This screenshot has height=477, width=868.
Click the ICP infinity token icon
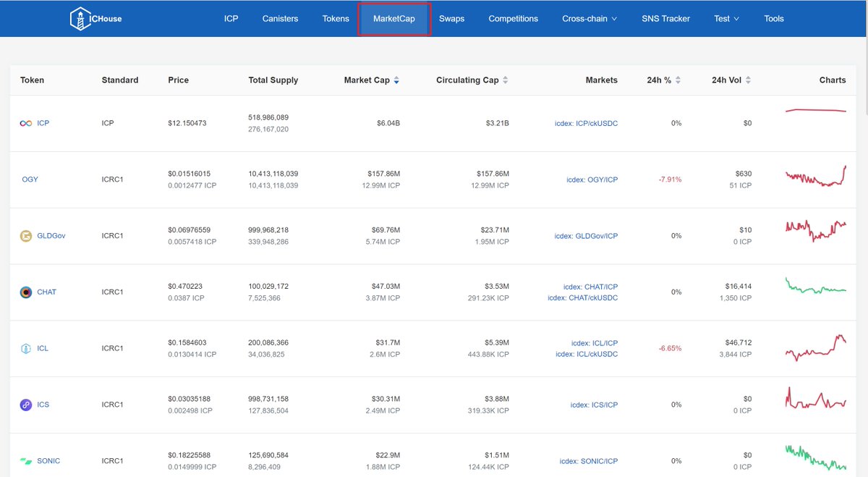pos(25,124)
